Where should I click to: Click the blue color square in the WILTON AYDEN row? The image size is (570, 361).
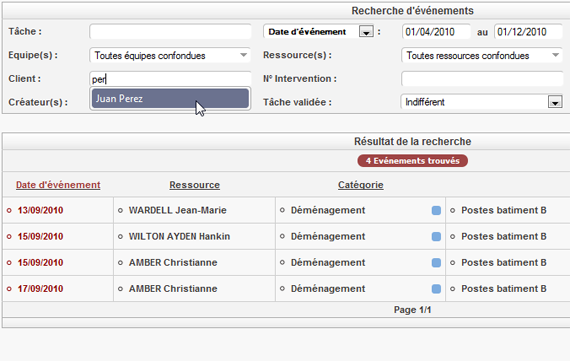pyautogui.click(x=436, y=237)
